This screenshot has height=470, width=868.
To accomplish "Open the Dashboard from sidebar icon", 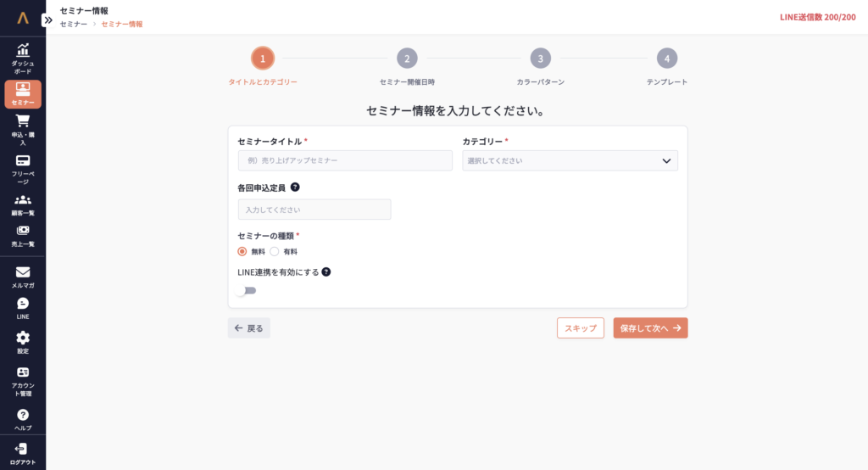I will 23,51.
